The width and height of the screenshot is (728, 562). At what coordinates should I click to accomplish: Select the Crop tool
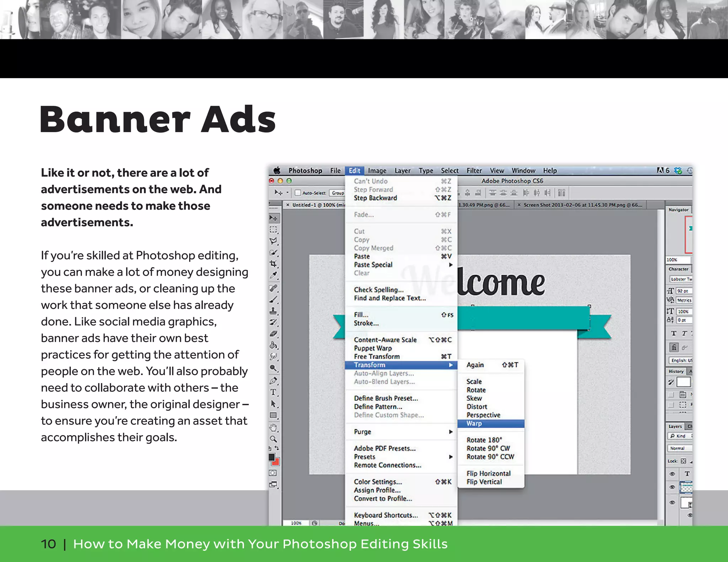[x=274, y=264]
